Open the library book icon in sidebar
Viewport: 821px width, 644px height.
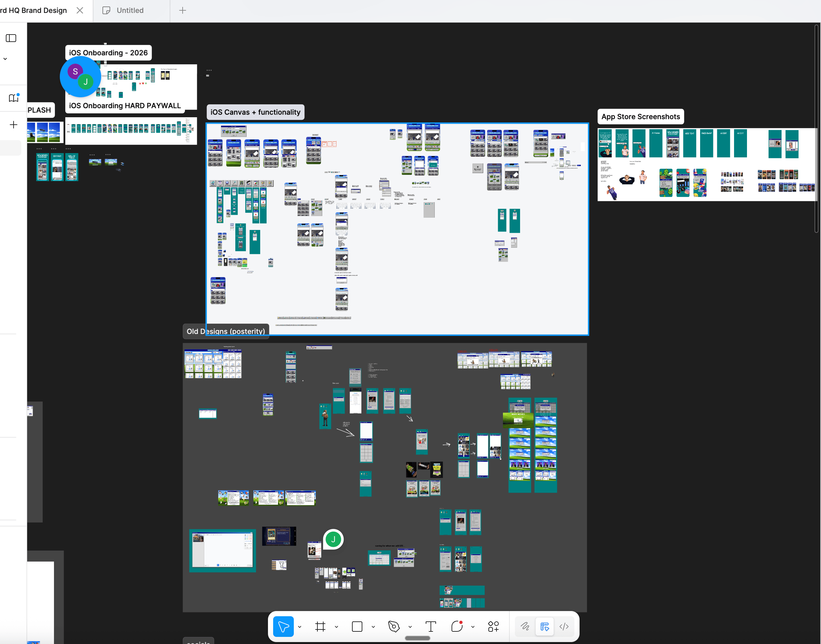(14, 98)
